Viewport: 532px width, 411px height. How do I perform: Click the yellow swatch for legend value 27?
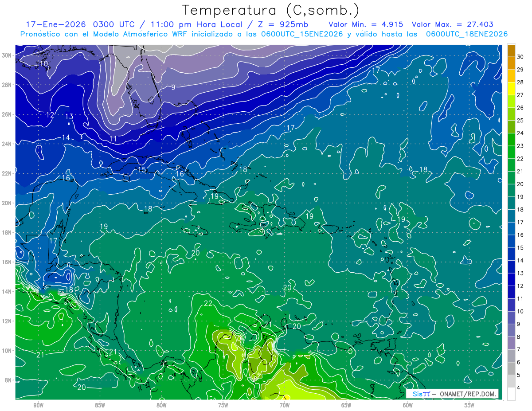point(511,89)
